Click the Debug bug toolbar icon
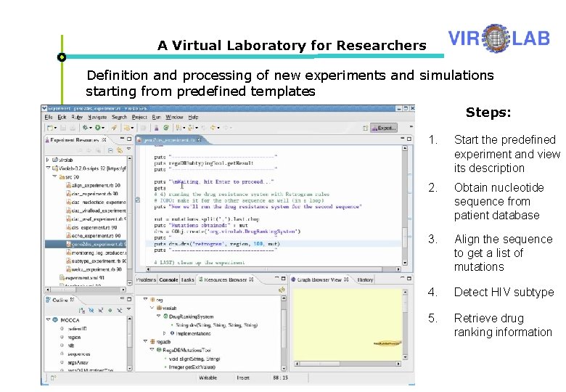 85,128
